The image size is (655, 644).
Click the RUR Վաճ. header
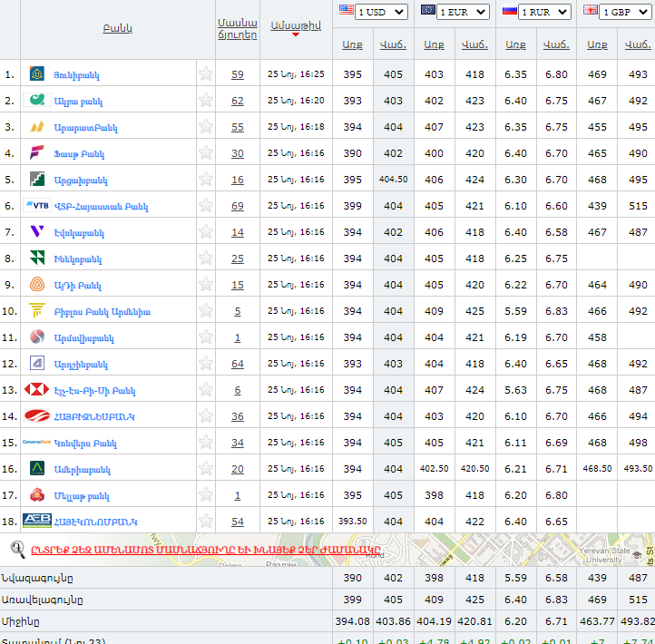tap(556, 44)
